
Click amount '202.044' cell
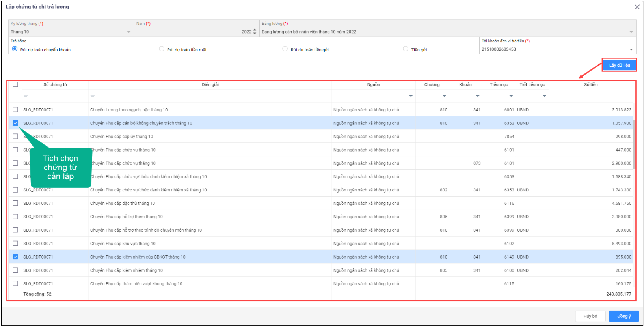click(591, 270)
